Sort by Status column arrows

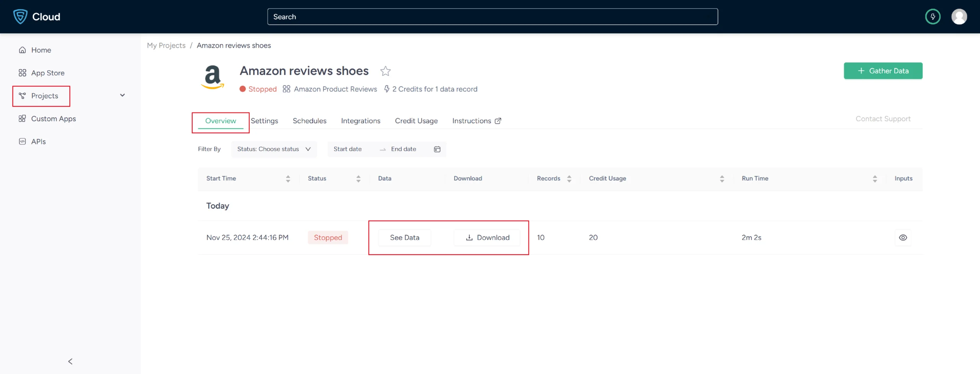click(358, 179)
